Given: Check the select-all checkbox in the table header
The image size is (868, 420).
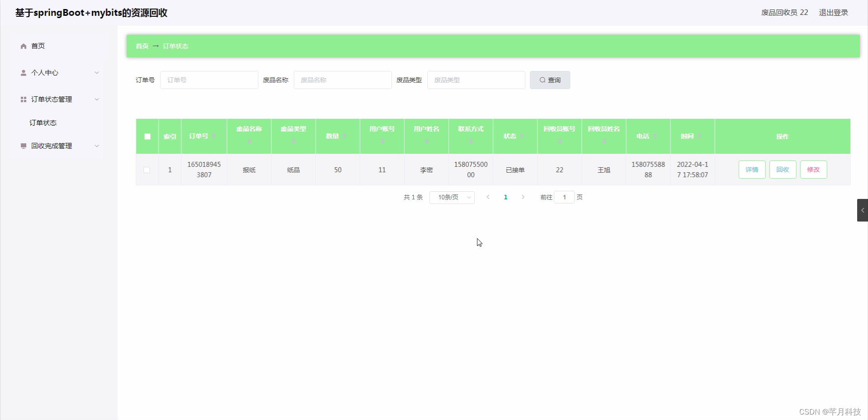Looking at the screenshot, I should tap(147, 136).
